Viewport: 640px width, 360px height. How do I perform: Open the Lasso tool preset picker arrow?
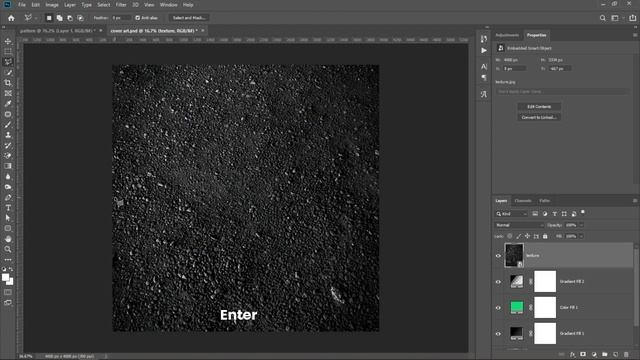[36, 18]
